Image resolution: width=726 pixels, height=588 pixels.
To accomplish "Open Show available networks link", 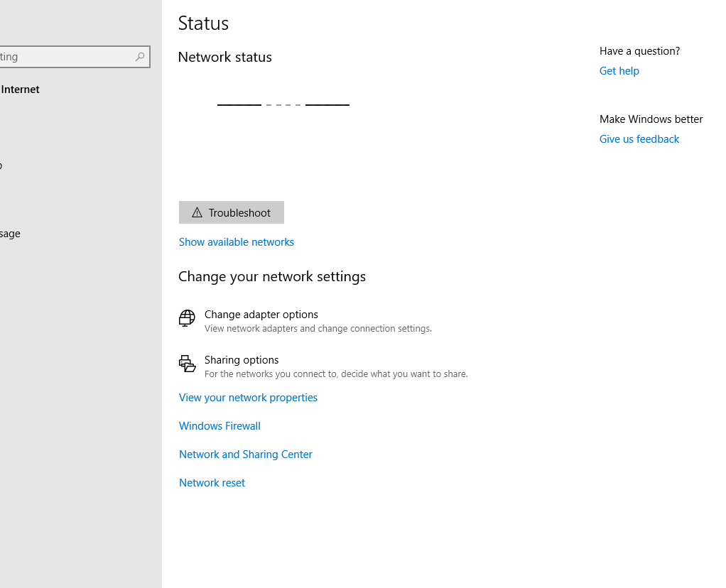I will 236,242.
